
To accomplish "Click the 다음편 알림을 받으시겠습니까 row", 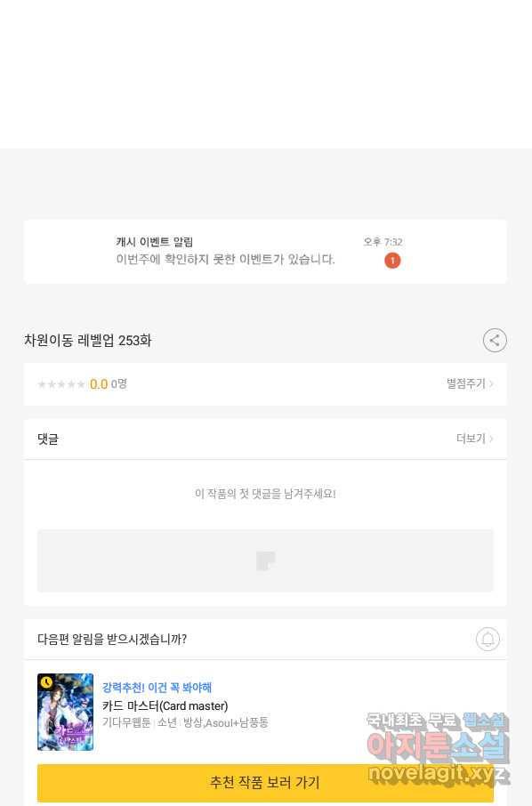I will [265, 639].
